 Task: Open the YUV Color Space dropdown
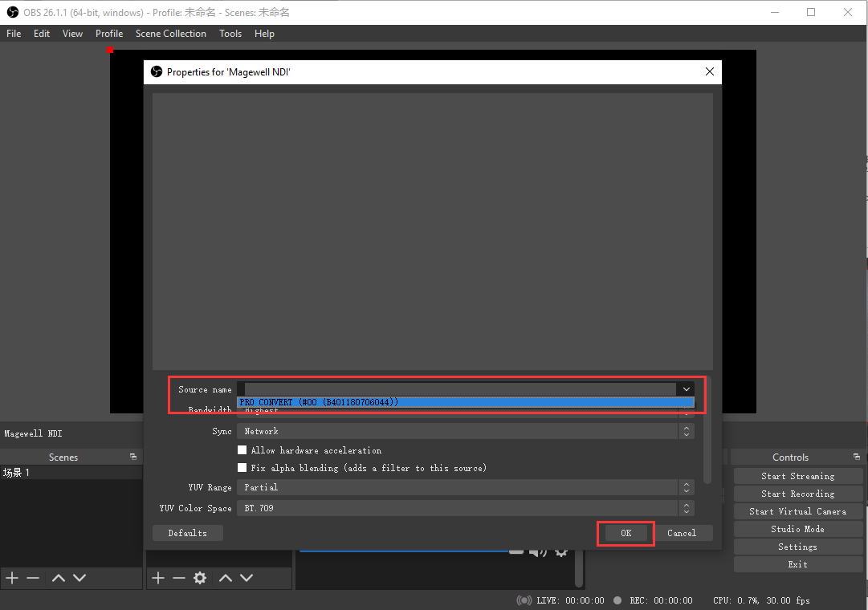click(x=465, y=508)
